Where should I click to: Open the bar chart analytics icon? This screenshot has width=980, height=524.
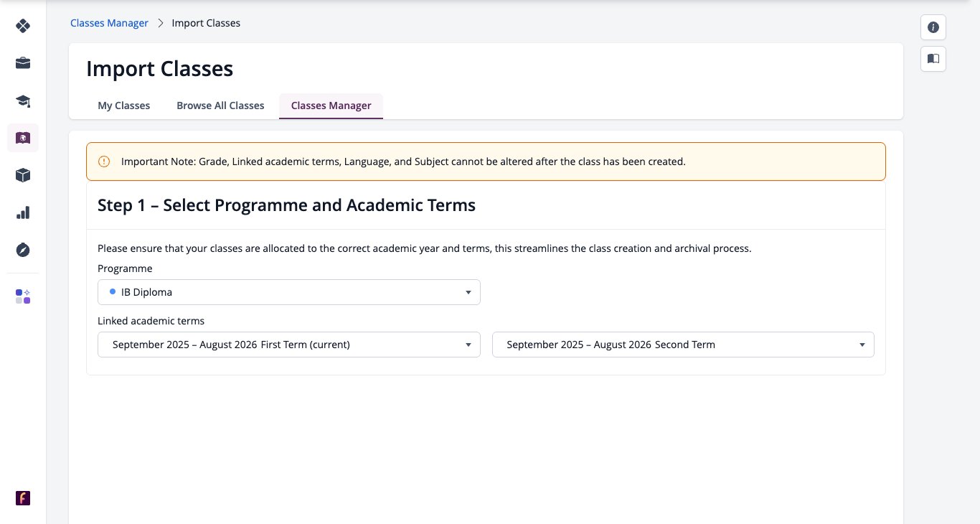pos(23,212)
